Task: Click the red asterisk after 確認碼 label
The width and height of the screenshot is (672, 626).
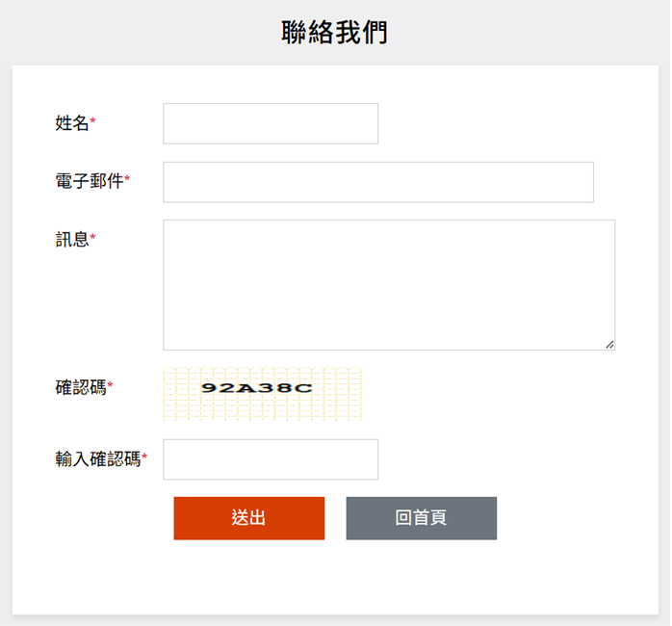Action: point(111,387)
